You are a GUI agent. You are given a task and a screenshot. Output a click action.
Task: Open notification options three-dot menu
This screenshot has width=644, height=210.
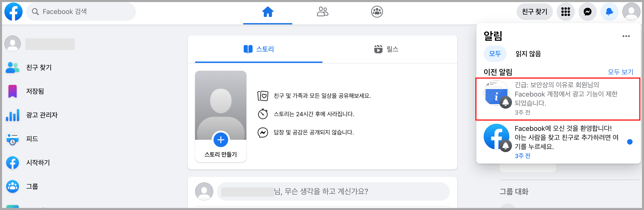click(626, 36)
